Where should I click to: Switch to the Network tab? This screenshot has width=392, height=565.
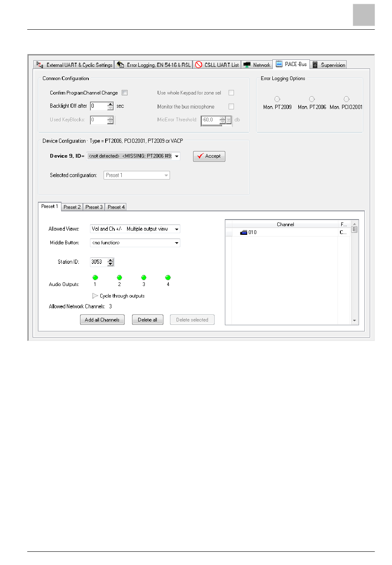tap(257, 65)
